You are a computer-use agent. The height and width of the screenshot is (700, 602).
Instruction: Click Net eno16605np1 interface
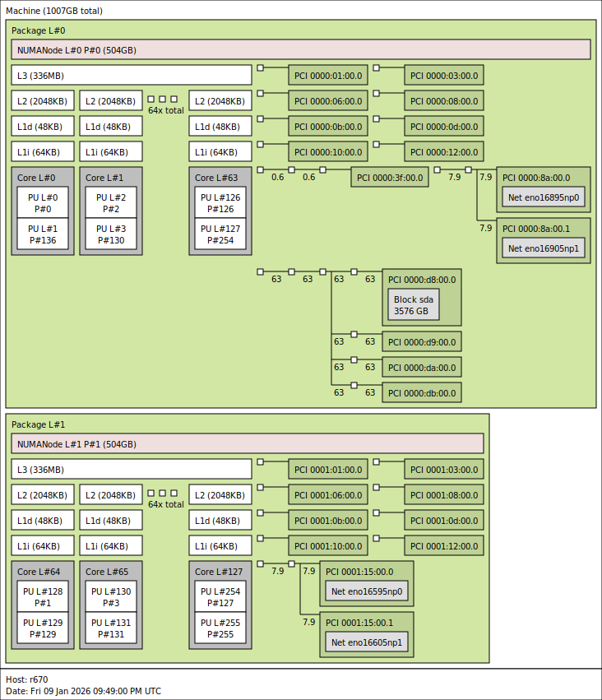[x=366, y=642]
